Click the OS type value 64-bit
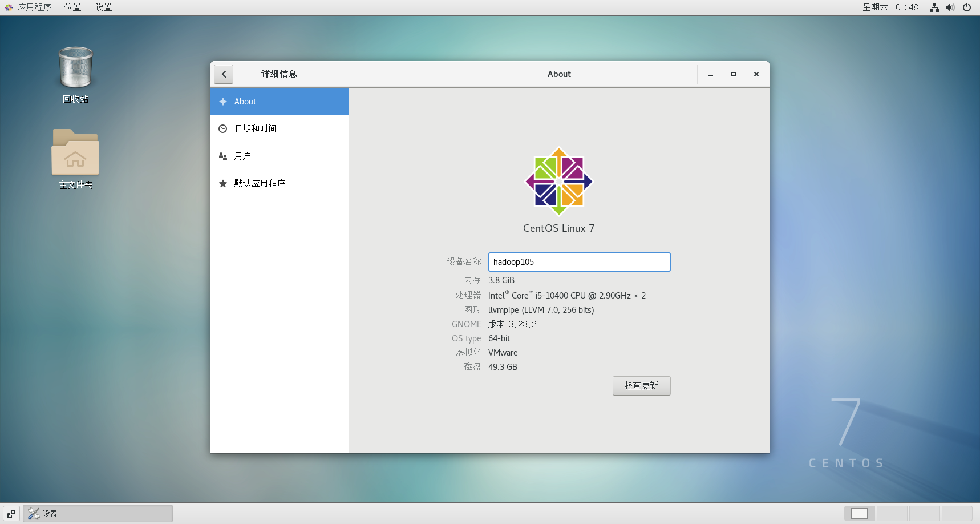This screenshot has height=524, width=980. pyautogui.click(x=499, y=338)
